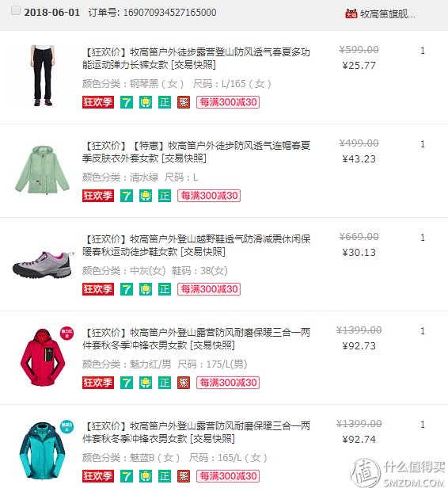Screen dimensions: 448x492
Task: Open the hiking shoe product title link
Action: click(x=196, y=246)
